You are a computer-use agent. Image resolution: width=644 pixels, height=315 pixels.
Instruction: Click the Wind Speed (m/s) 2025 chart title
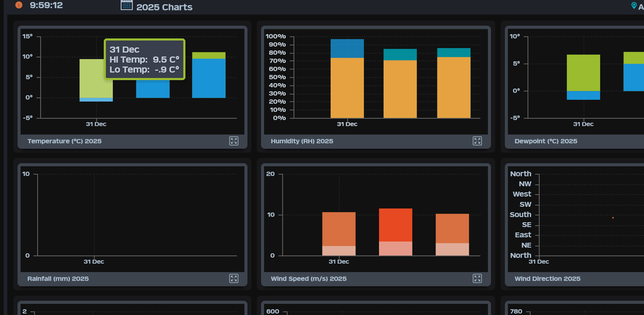coord(309,279)
